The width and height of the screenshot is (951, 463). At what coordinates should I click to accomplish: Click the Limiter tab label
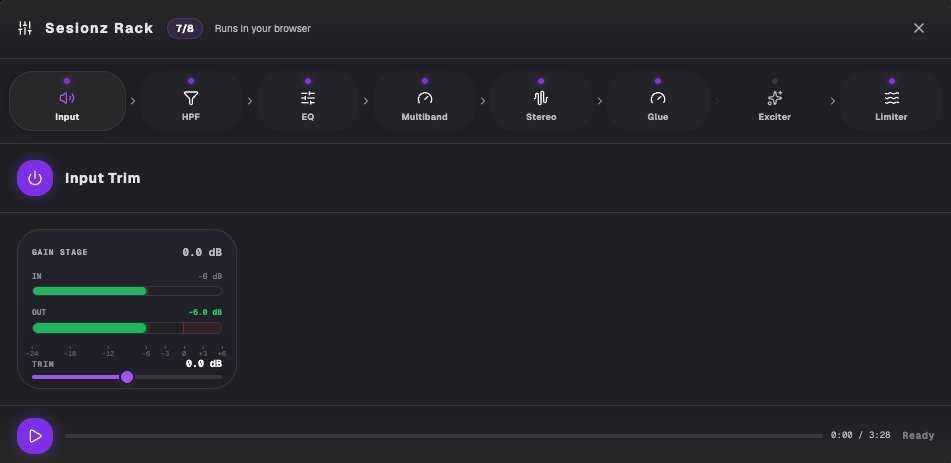[892, 117]
